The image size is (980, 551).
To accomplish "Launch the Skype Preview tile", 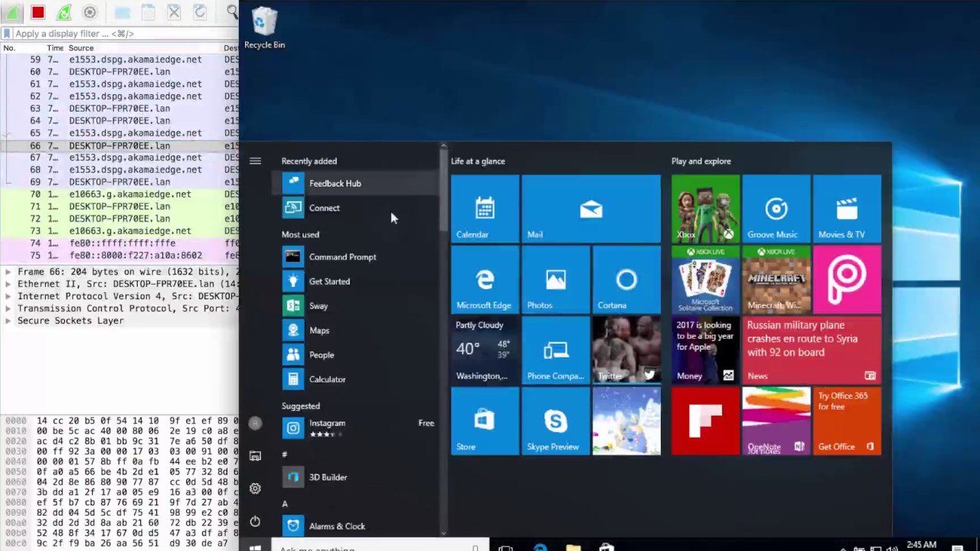I will pyautogui.click(x=556, y=421).
